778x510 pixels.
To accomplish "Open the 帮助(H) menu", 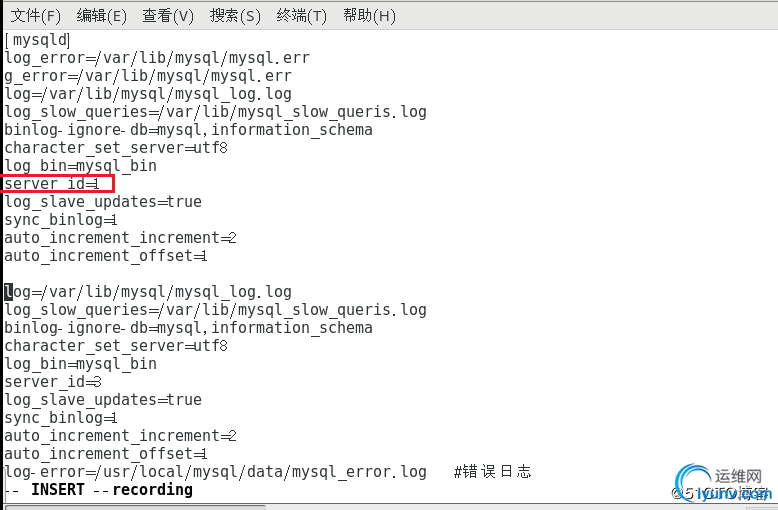I will [369, 16].
